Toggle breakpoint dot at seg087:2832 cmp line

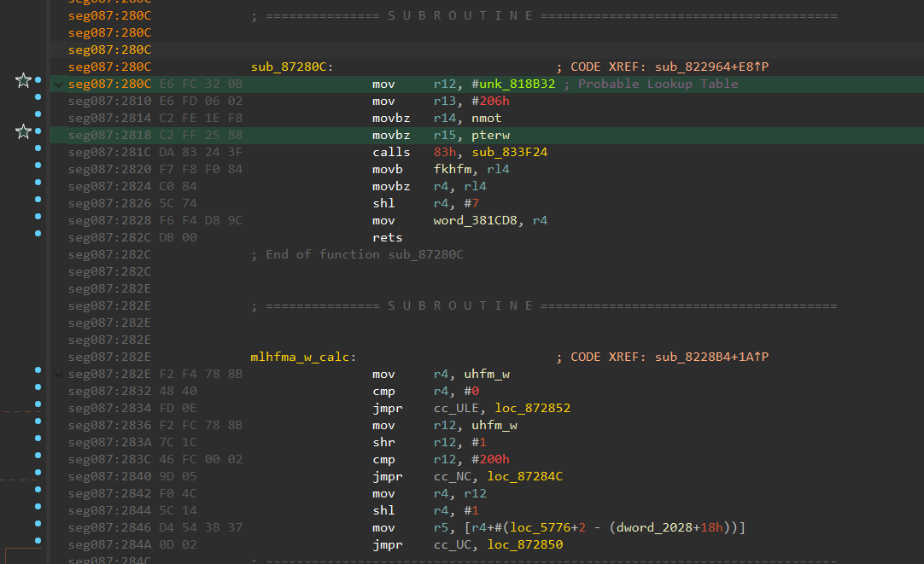38,387
